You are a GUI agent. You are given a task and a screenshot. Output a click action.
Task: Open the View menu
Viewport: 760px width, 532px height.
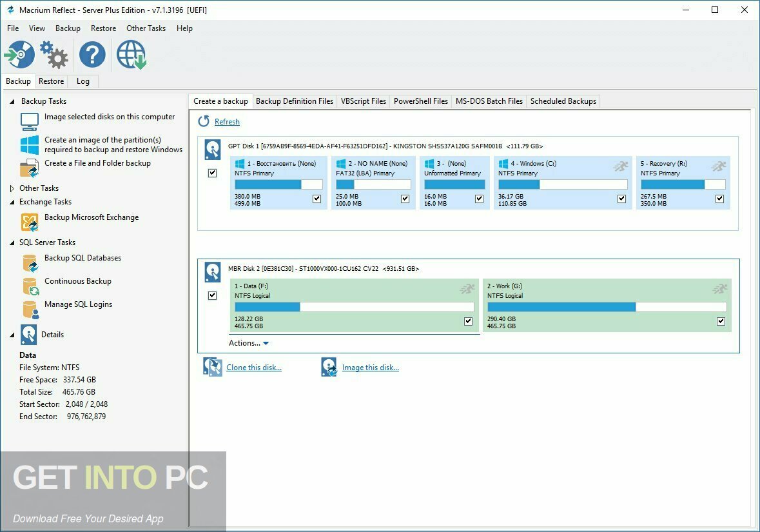(x=37, y=28)
